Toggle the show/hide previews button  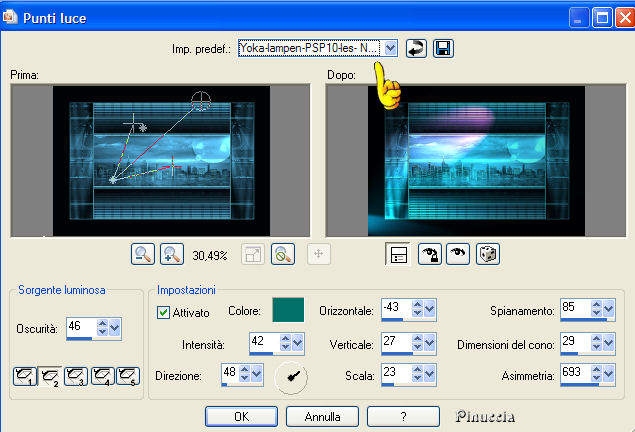pos(398,254)
